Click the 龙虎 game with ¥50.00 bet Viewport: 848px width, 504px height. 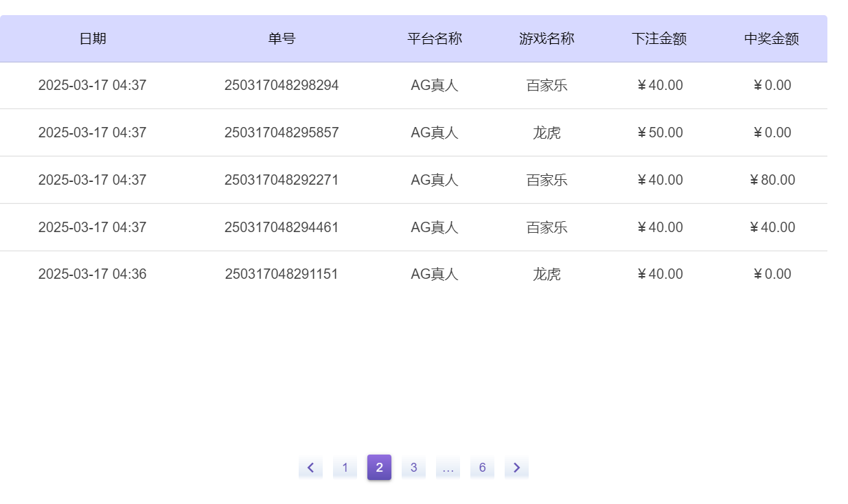click(547, 133)
